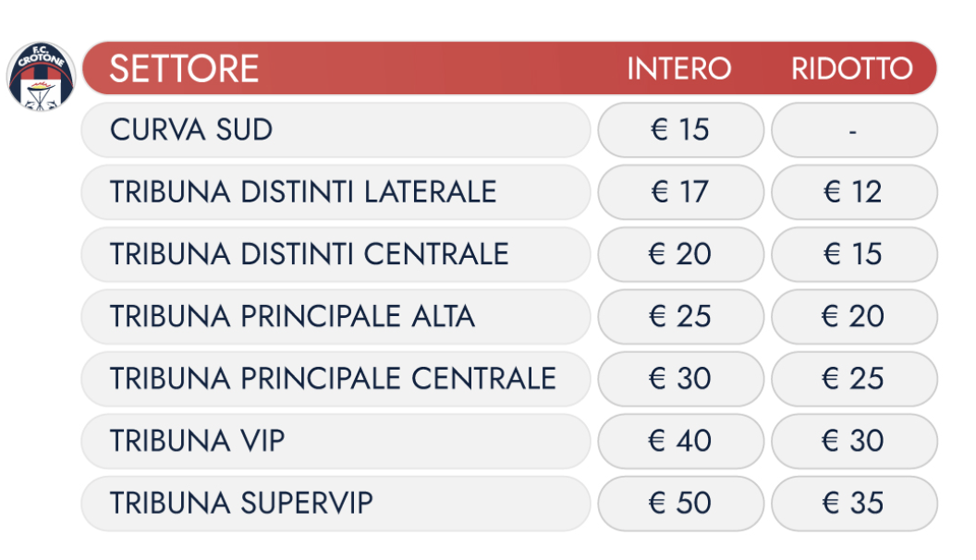
Task: Choose the € 40 Tribuna VIP full price
Action: pyautogui.click(x=680, y=441)
